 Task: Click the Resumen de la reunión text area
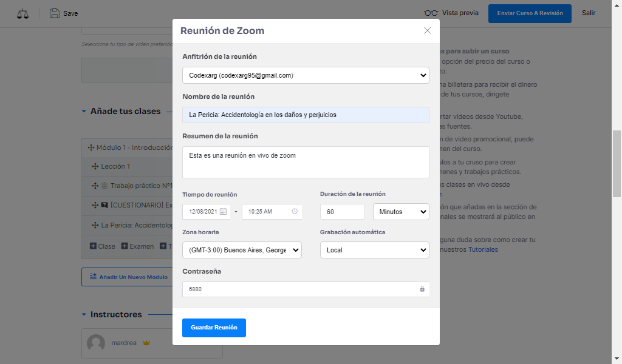306,163
